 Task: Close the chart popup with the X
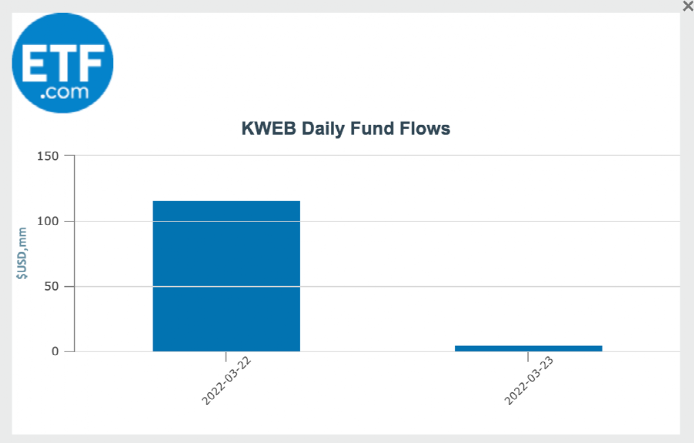pyautogui.click(x=687, y=6)
